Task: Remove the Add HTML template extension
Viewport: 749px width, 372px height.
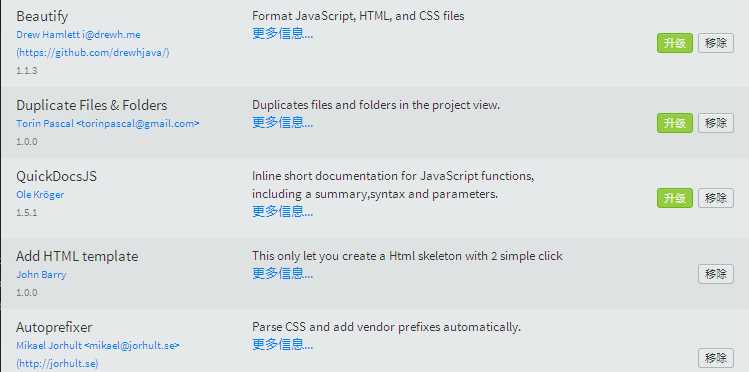Action: pos(716,274)
